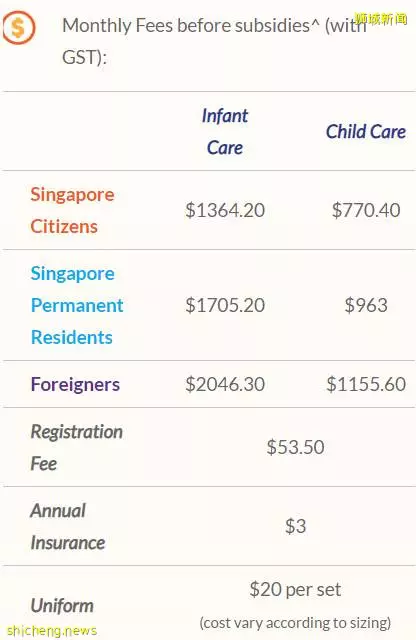The image size is (416, 640).
Task: Click the Monthly Fees before subsidies heading
Action: click(x=214, y=41)
